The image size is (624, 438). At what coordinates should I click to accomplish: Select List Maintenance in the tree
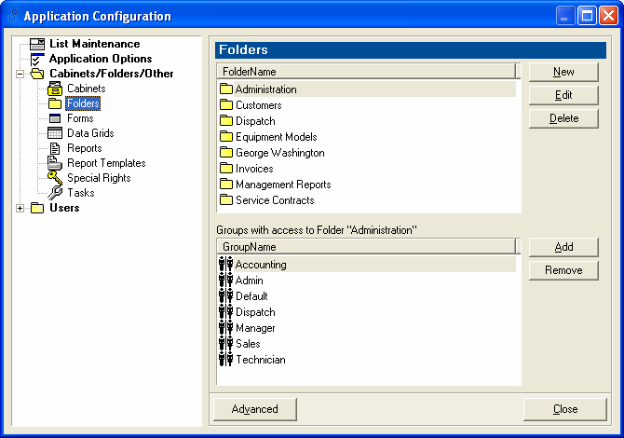(x=95, y=44)
